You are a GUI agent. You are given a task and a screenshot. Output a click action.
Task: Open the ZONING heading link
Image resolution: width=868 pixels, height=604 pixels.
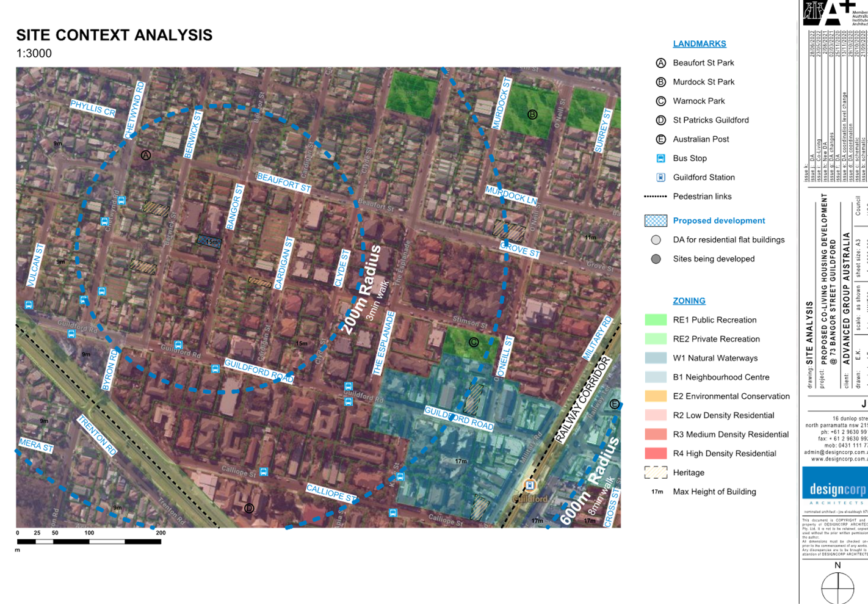[689, 301]
